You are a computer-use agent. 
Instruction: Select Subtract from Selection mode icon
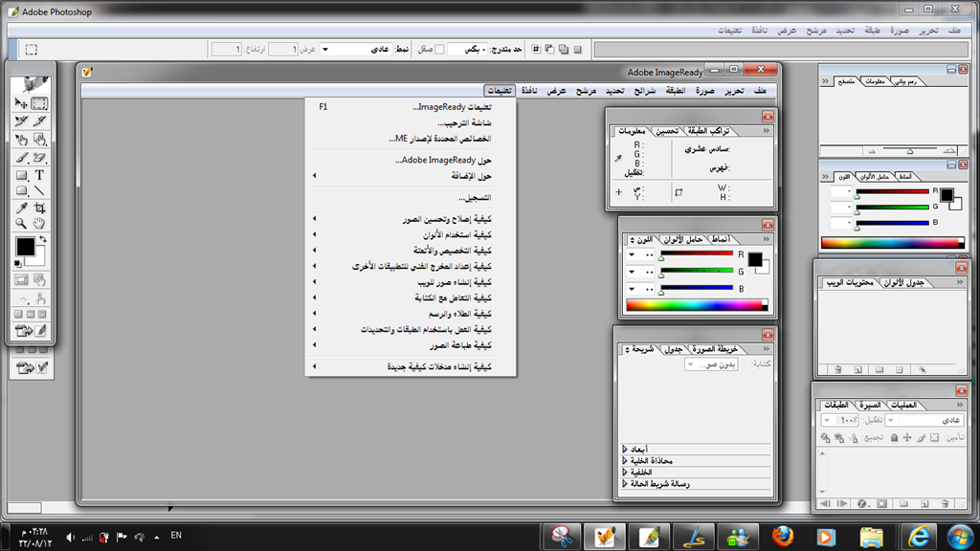pos(550,49)
